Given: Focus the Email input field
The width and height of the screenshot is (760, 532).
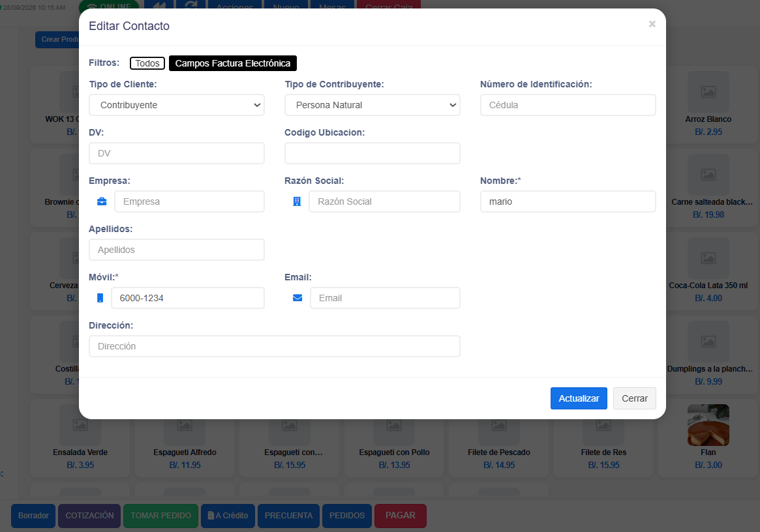Looking at the screenshot, I should click(x=386, y=298).
